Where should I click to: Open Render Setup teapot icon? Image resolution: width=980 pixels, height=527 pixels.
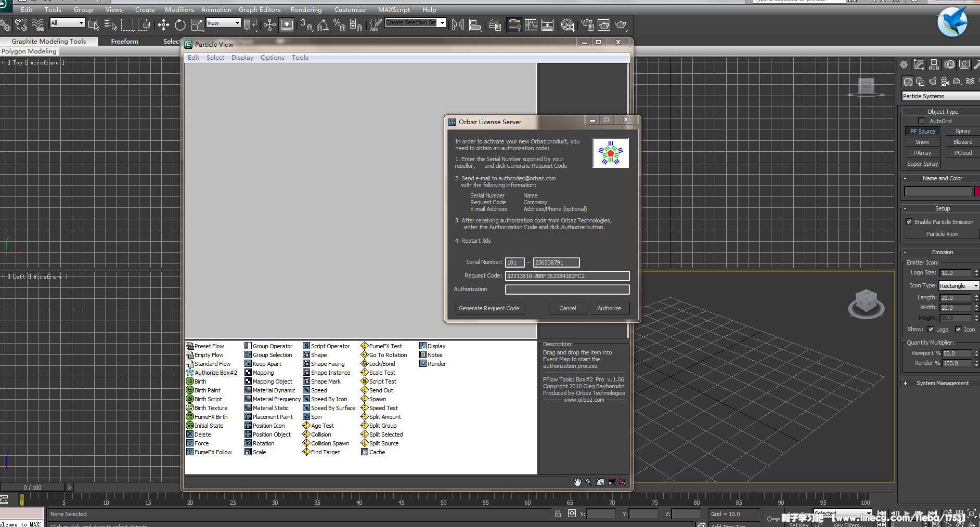pos(587,24)
